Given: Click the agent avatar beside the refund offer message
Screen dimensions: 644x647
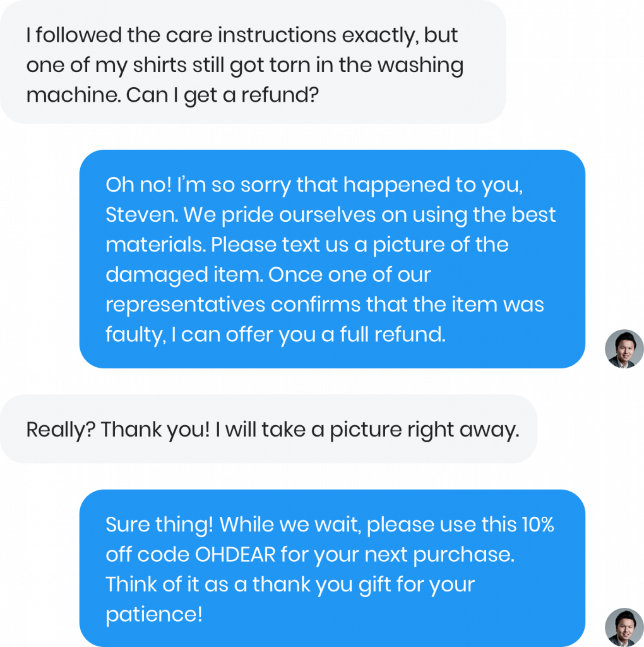Looking at the screenshot, I should point(624,349).
